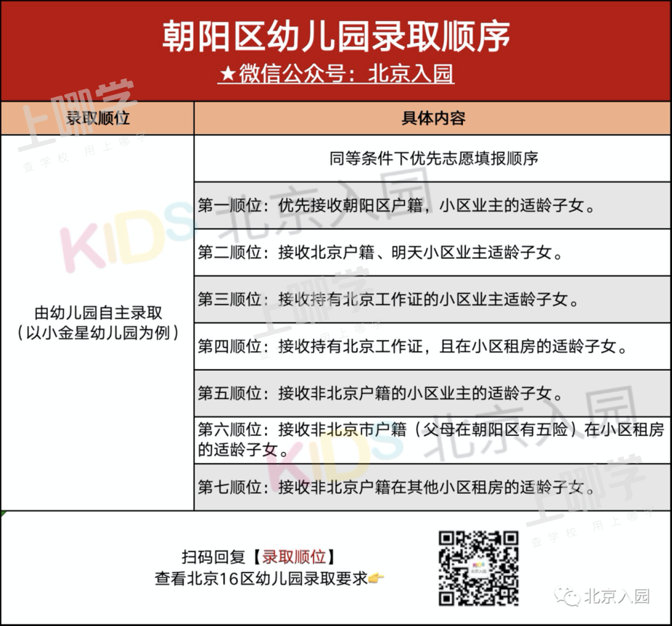The height and width of the screenshot is (626, 672).
Task: Select the 同等条件下优先志愿填报顺序 row
Action: pos(433,158)
